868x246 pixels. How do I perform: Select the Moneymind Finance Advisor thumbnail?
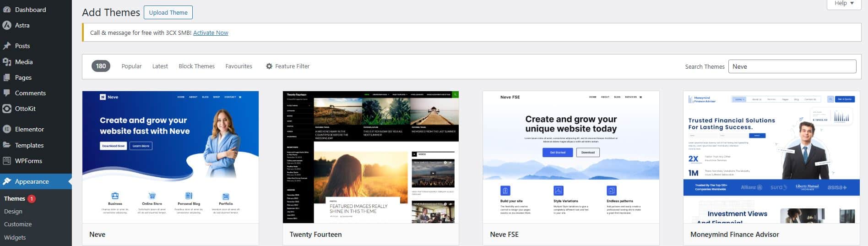[771, 157]
